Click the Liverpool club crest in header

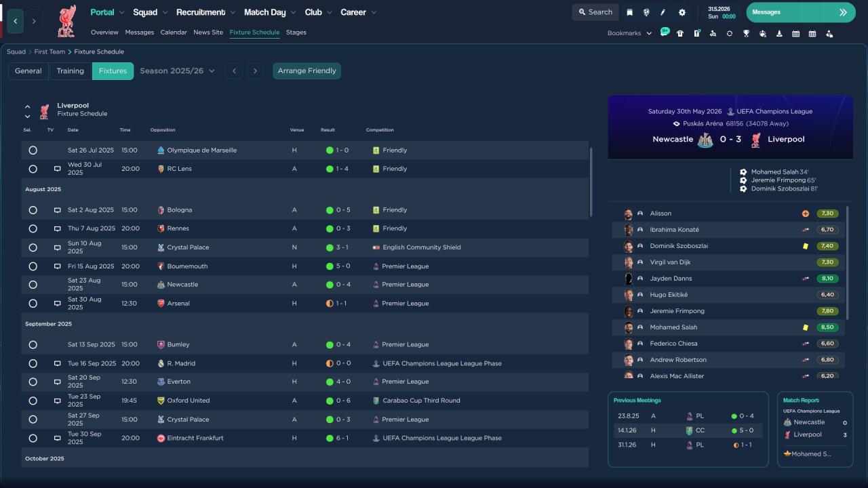[66, 21]
